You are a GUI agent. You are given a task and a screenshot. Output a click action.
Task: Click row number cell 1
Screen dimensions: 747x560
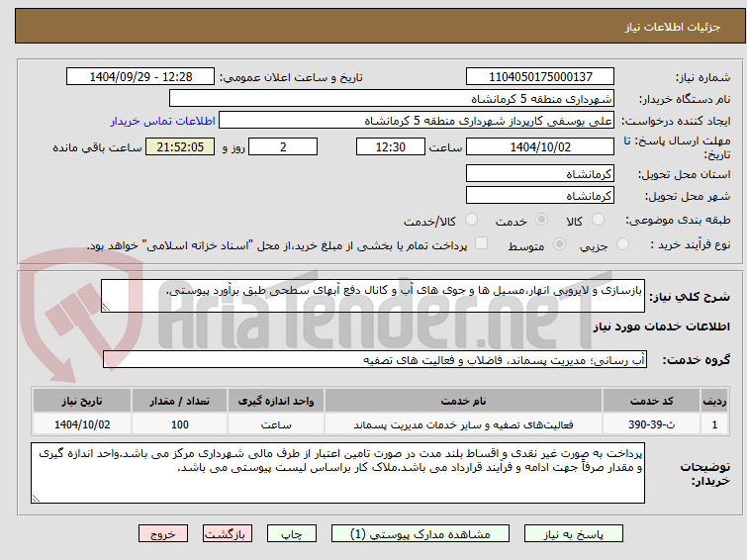click(714, 424)
